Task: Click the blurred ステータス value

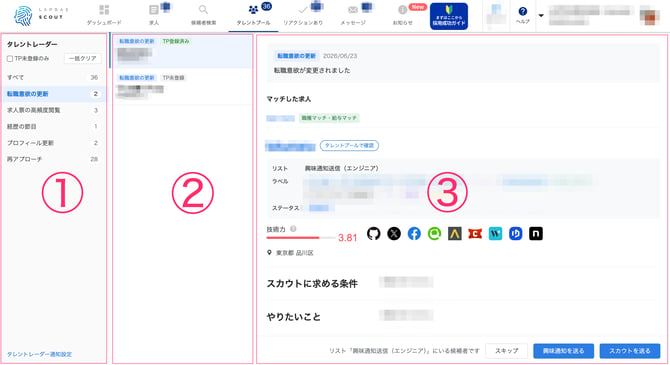Action: [319, 208]
